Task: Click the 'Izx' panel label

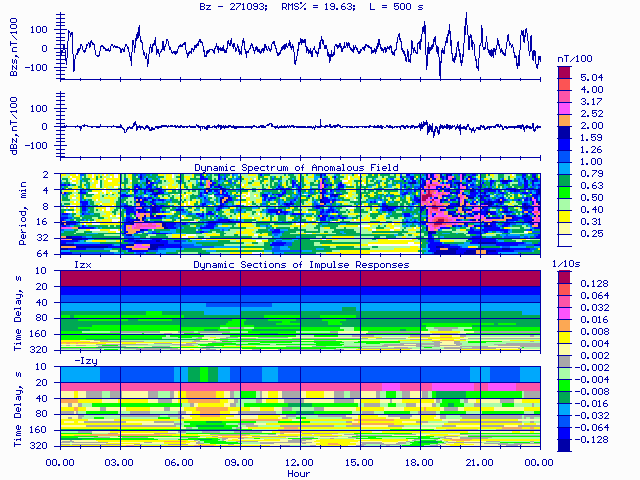Action: pyautogui.click(x=83, y=265)
